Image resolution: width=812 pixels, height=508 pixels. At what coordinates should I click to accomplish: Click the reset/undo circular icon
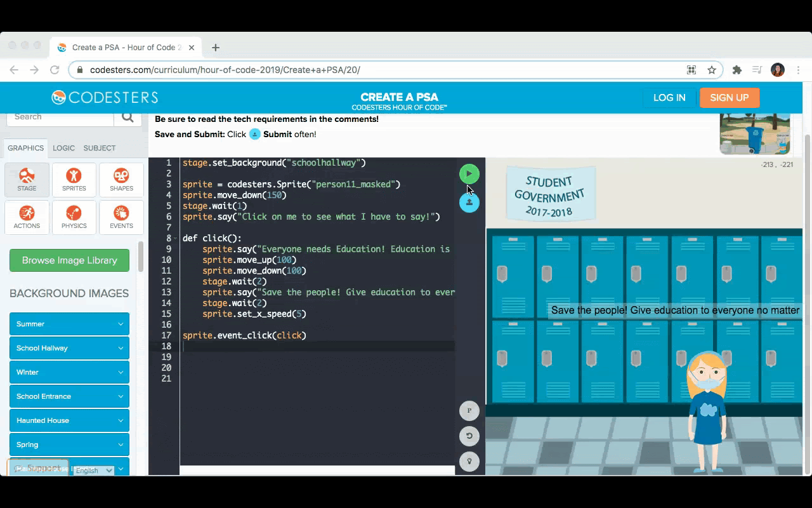469,436
